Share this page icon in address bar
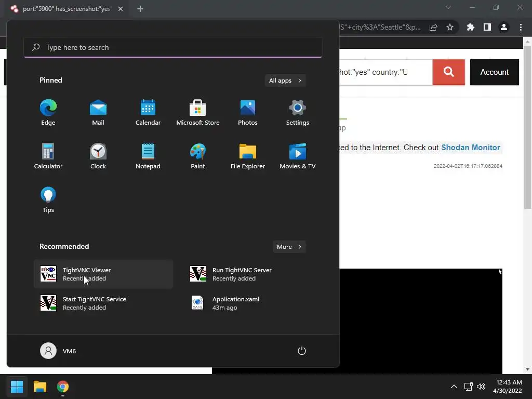 433,27
